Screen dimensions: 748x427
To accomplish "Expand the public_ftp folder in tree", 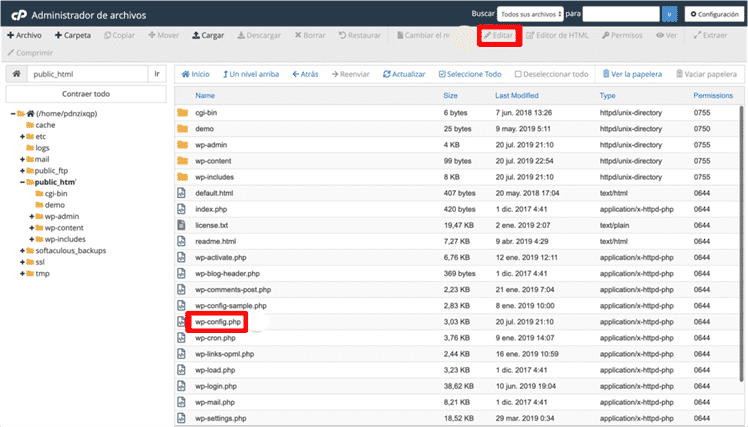I will (22, 171).
